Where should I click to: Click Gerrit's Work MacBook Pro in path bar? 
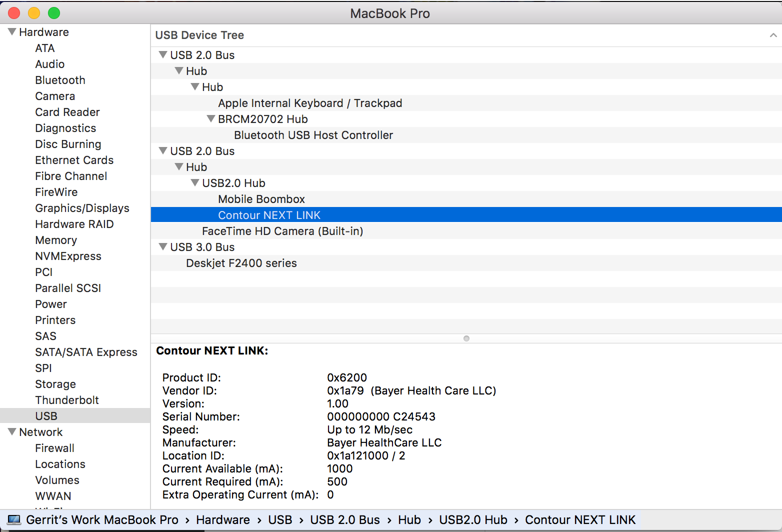(x=102, y=520)
